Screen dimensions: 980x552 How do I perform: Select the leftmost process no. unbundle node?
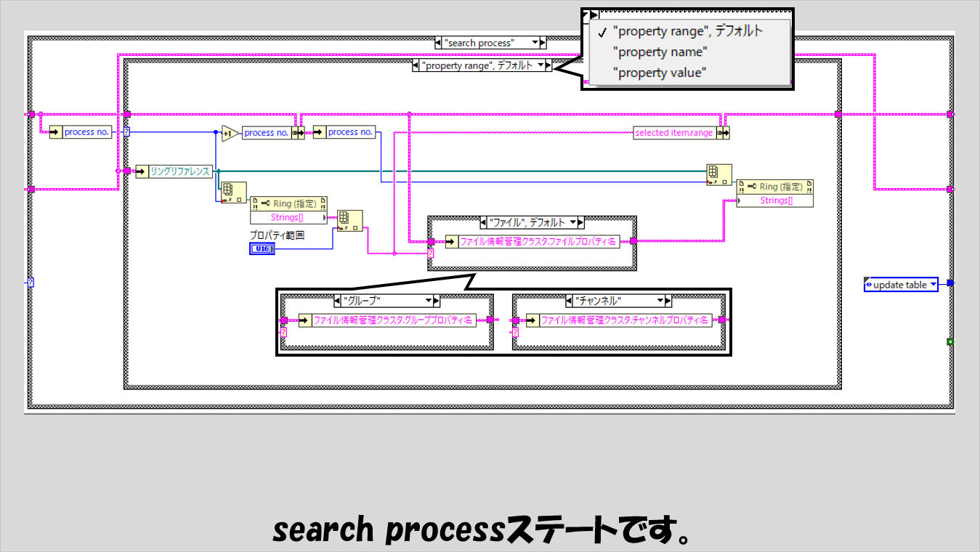point(81,132)
